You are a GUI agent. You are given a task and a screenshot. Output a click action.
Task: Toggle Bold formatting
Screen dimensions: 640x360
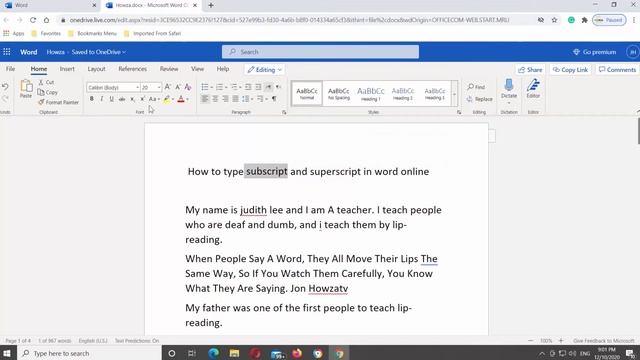(x=91, y=99)
